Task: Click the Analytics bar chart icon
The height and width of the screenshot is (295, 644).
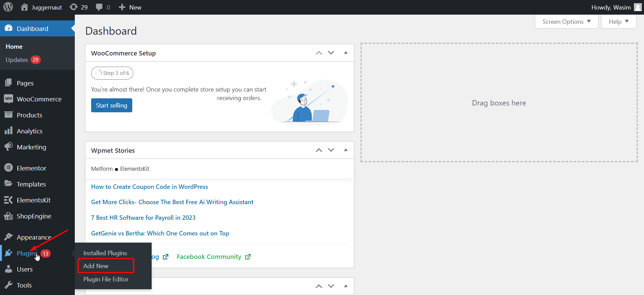Action: pos(9,131)
